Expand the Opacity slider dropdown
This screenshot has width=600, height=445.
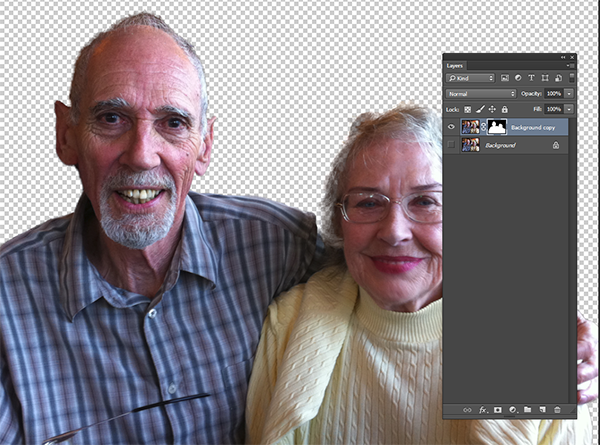(569, 93)
